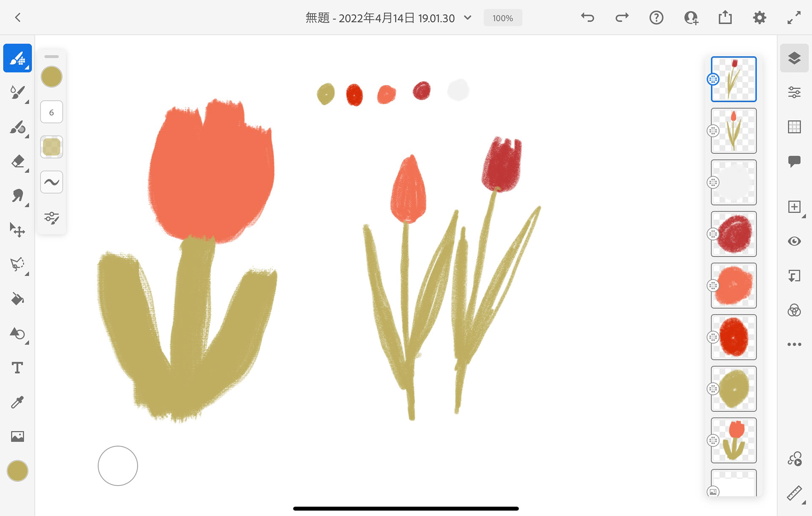Viewport: 812px width, 516px height.
Task: Select the Lasso selection tool
Action: [x=18, y=265]
